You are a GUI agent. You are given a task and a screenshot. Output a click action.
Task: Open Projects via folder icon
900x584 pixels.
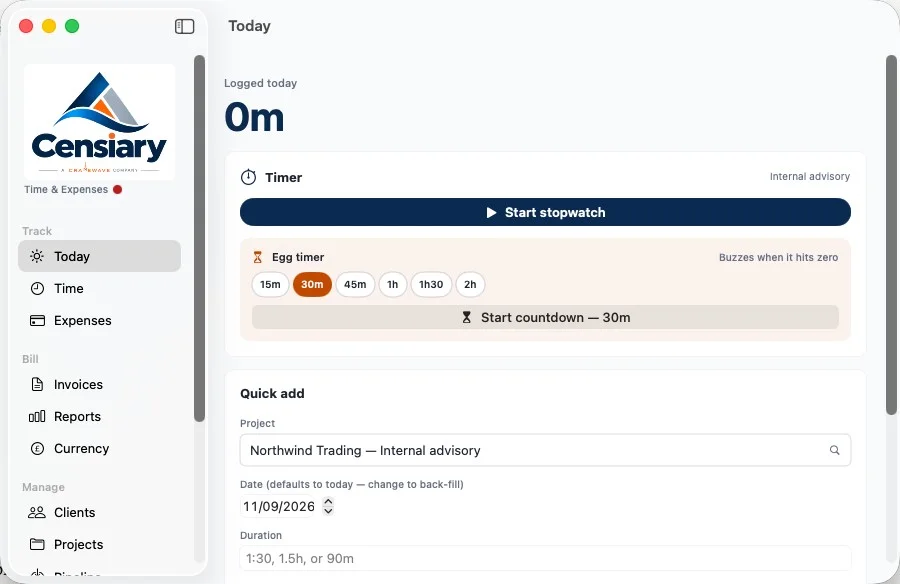(37, 544)
